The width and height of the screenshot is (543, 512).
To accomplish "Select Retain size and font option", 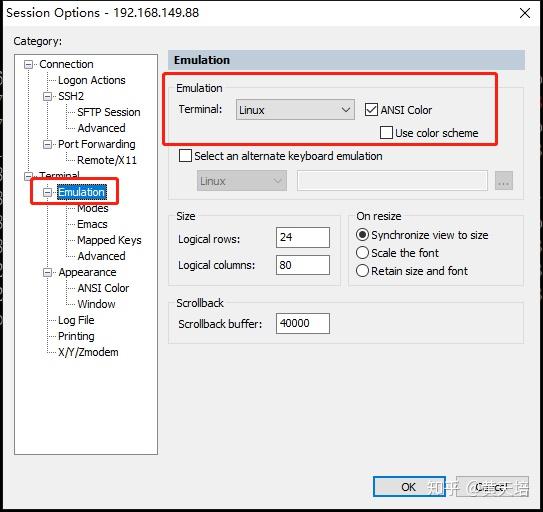I will (x=362, y=271).
